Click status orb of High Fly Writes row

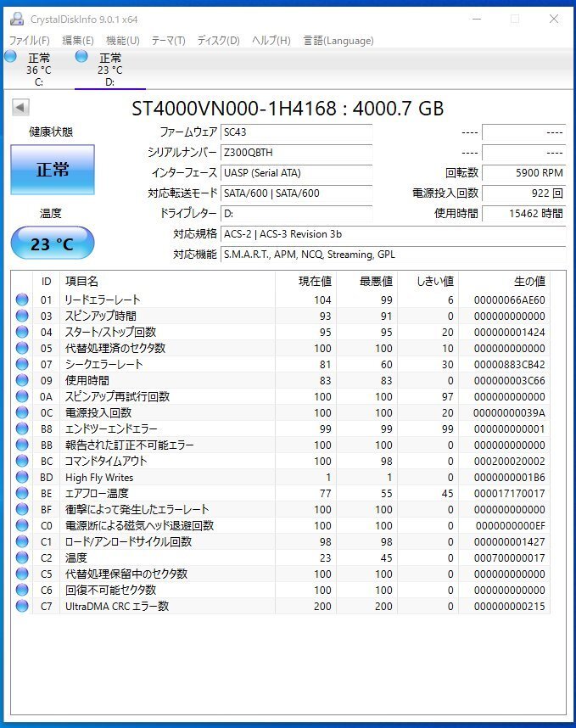click(22, 478)
